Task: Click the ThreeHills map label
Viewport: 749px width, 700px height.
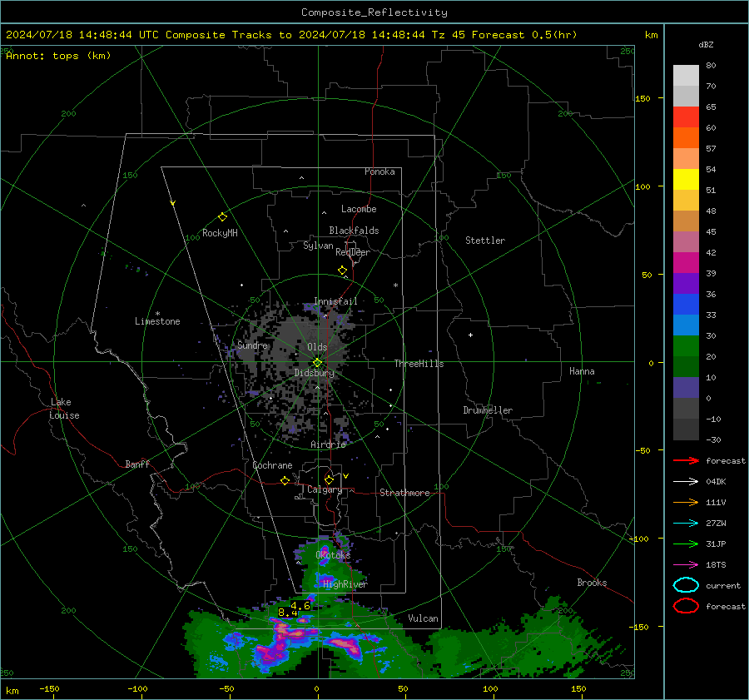Action: [x=419, y=364]
